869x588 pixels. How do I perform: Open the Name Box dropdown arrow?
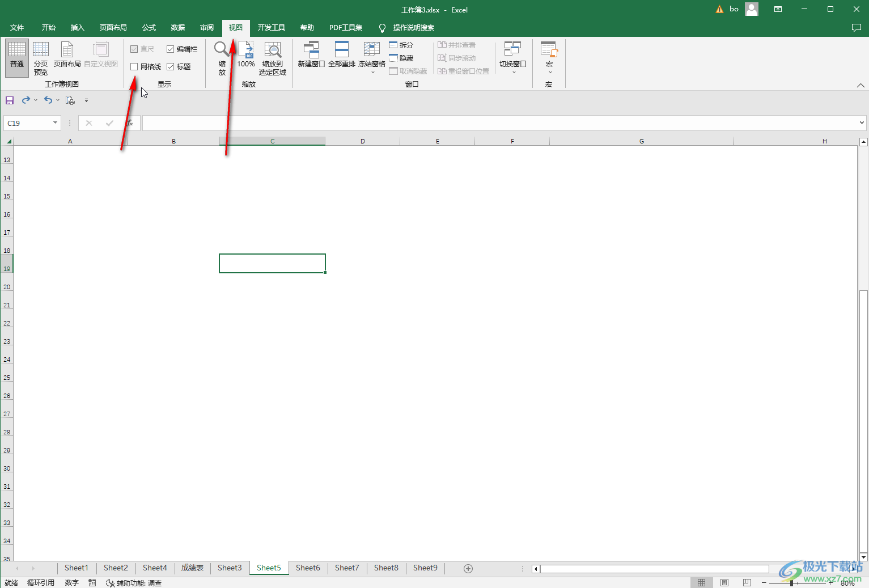[x=55, y=123]
